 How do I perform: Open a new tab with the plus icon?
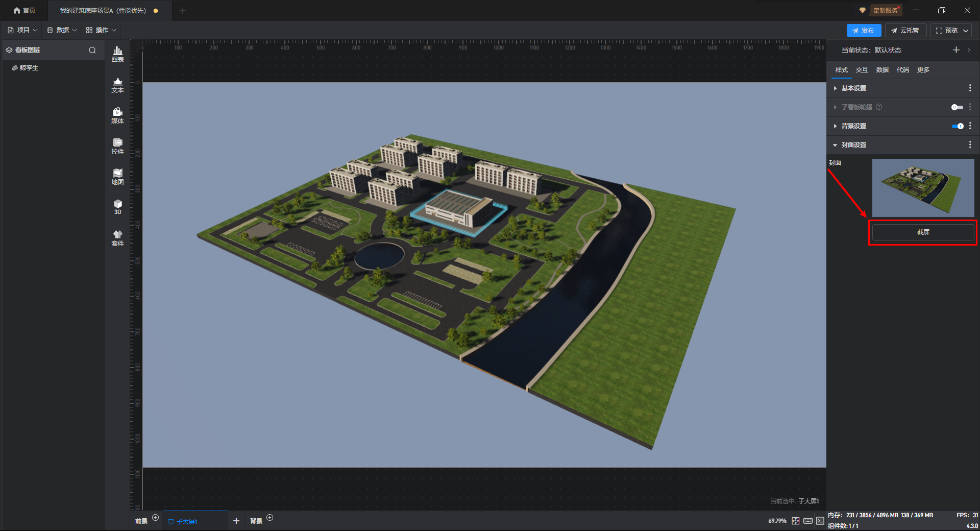click(183, 11)
